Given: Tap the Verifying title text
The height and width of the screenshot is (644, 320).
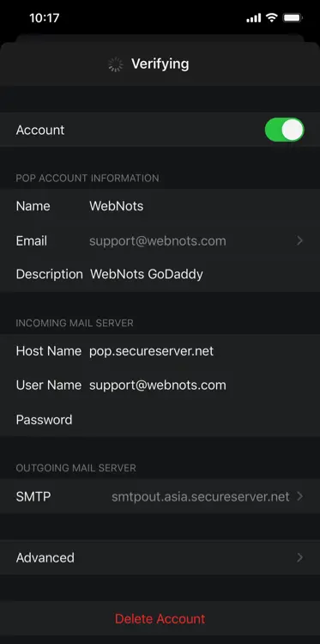Looking at the screenshot, I should point(160,64).
